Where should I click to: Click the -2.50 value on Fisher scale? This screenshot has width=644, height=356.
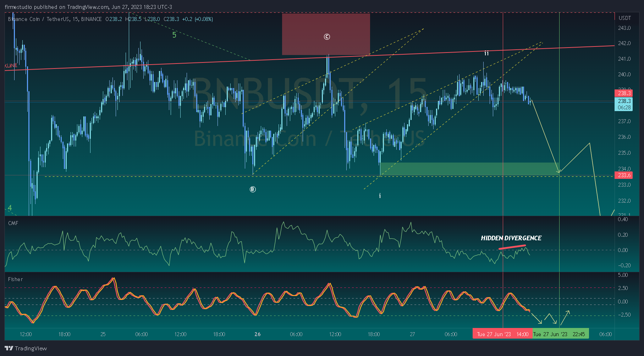pyautogui.click(x=624, y=315)
